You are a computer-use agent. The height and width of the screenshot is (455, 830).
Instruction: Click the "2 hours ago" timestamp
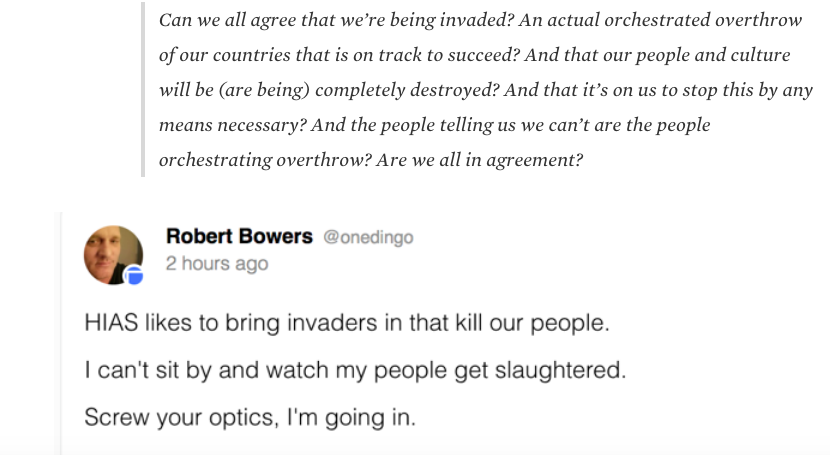click(217, 263)
